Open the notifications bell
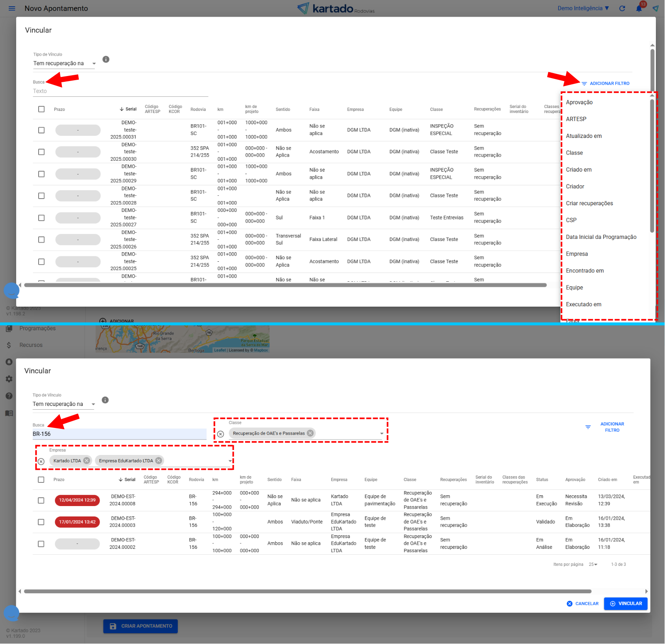Viewport: 665px width, 644px height. pos(639,8)
